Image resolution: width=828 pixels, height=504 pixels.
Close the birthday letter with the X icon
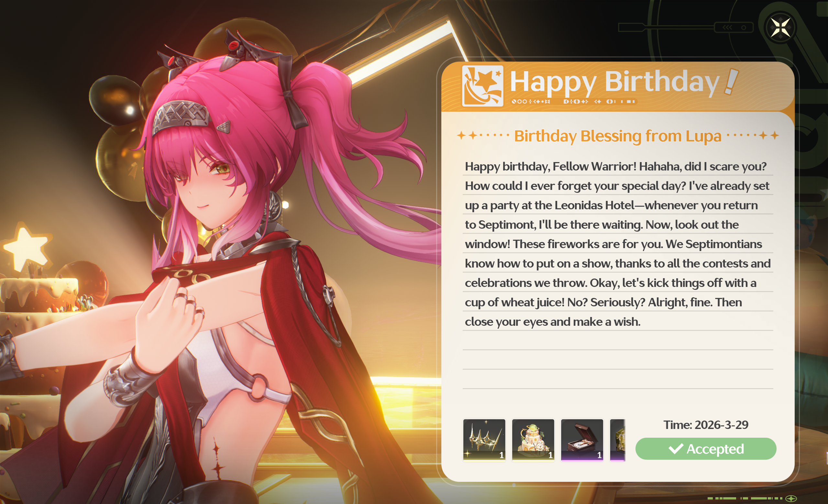(780, 27)
